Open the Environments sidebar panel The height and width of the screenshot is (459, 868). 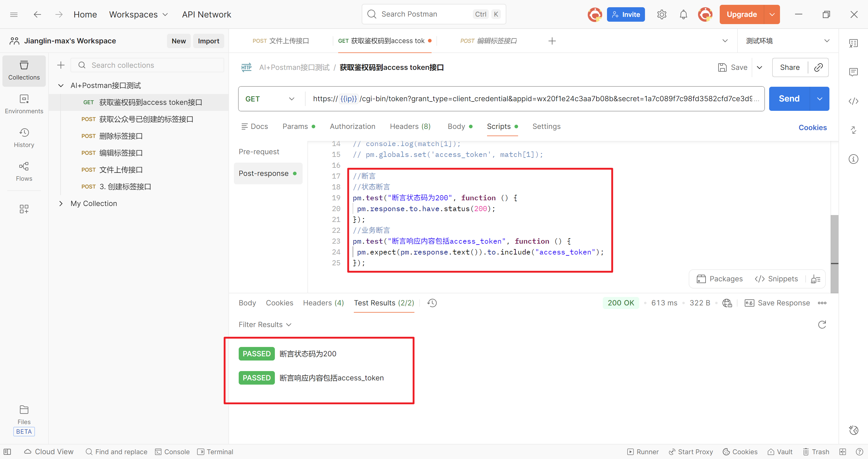point(24,105)
